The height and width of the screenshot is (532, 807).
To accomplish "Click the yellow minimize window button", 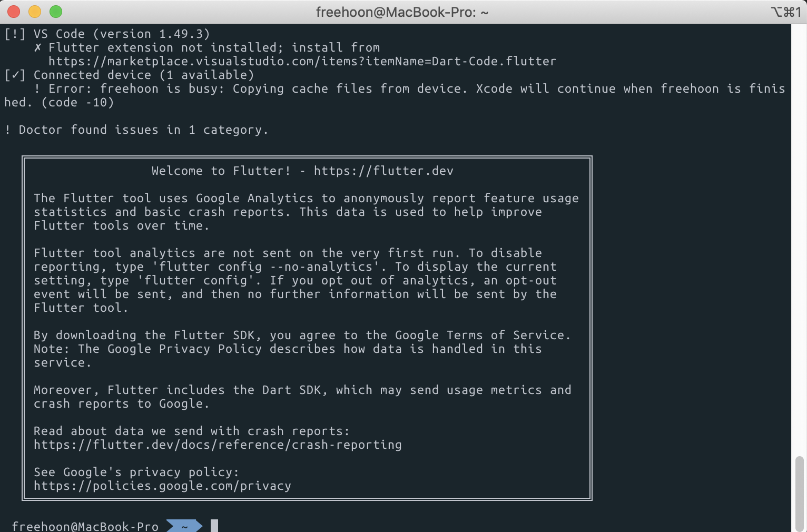I will (x=35, y=12).
